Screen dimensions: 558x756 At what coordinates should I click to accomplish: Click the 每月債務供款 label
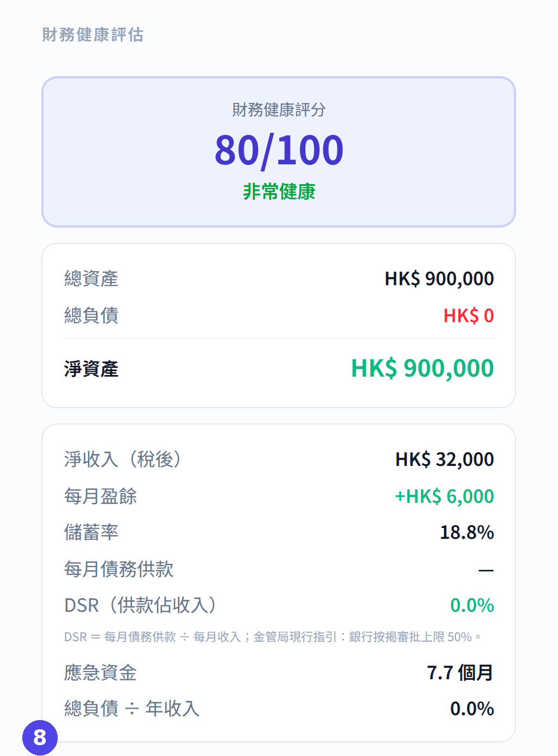[x=119, y=569]
